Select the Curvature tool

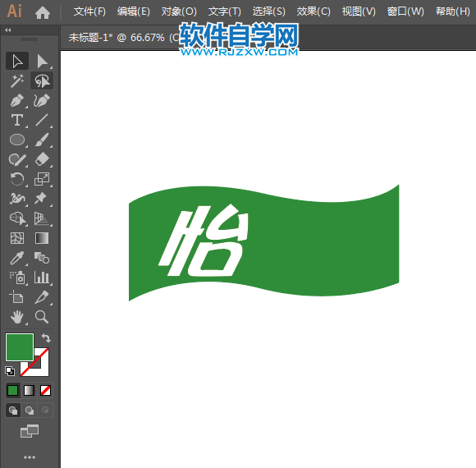tap(42, 100)
